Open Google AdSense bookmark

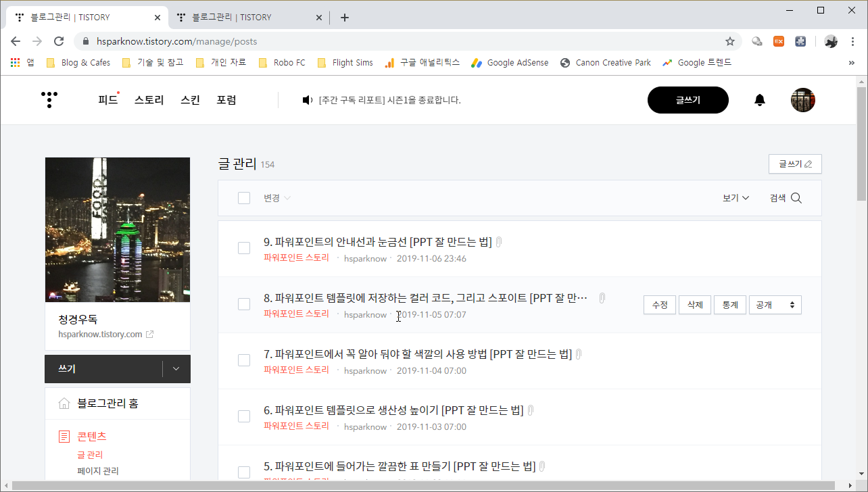[x=510, y=63]
